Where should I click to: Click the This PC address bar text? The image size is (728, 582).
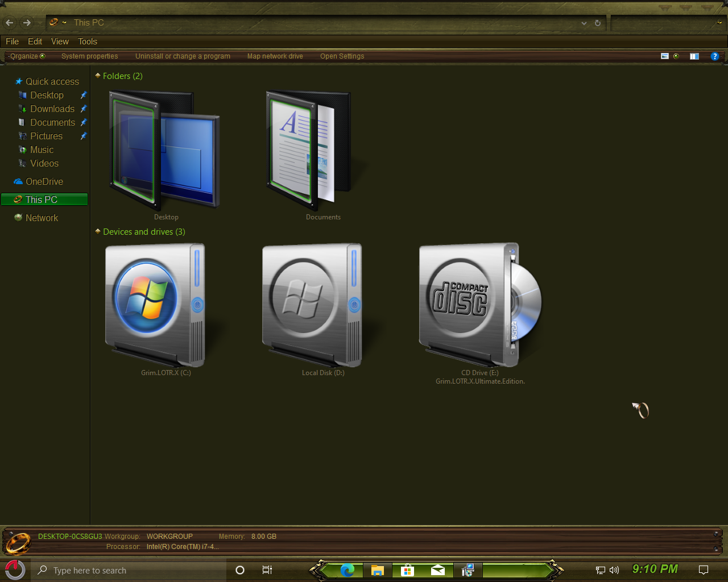(89, 23)
